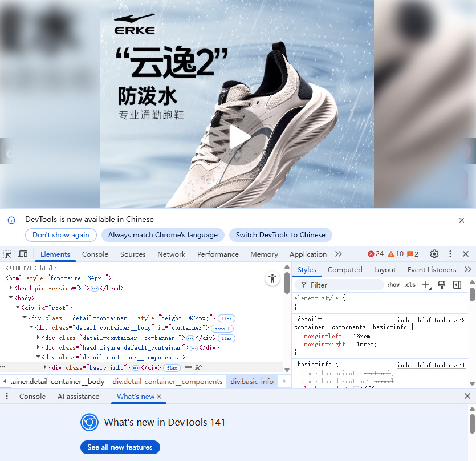Image resolution: width=476 pixels, height=461 pixels.
Task: Select div.detail-container__components breadcrumb
Action: (x=167, y=381)
